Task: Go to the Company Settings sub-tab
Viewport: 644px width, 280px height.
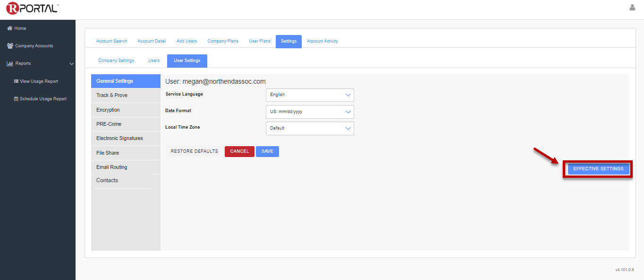Action: point(116,61)
